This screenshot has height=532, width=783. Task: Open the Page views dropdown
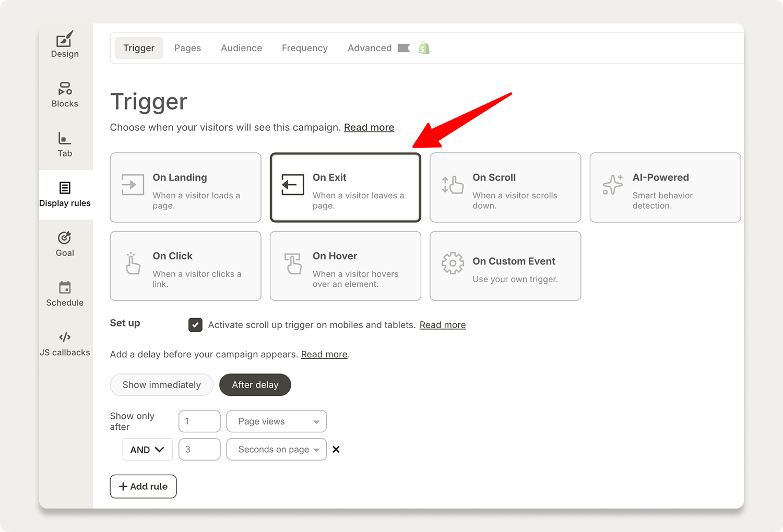pos(276,421)
